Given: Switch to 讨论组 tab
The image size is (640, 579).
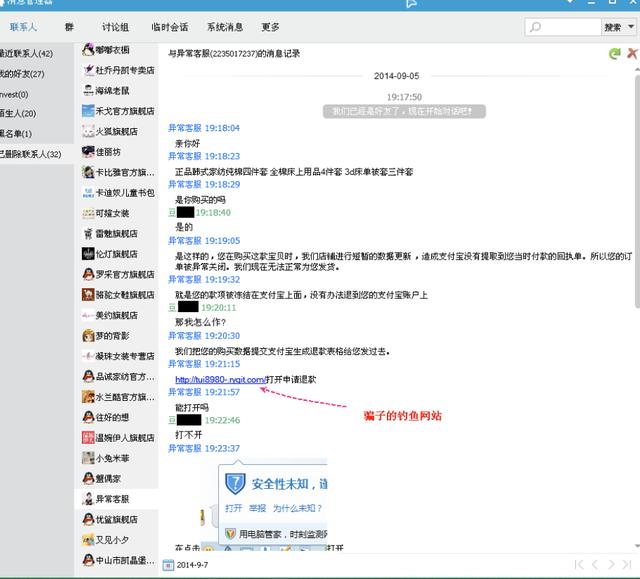Looking at the screenshot, I should (x=116, y=27).
